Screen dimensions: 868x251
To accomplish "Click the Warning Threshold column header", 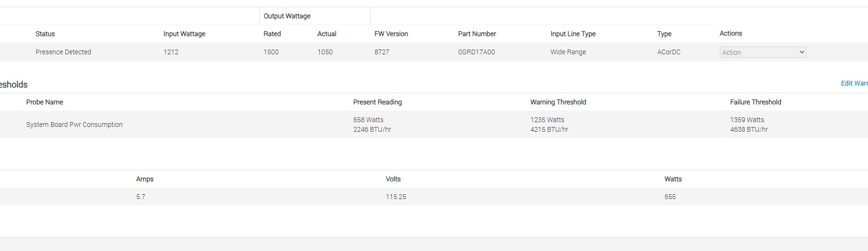I will coord(558,102).
